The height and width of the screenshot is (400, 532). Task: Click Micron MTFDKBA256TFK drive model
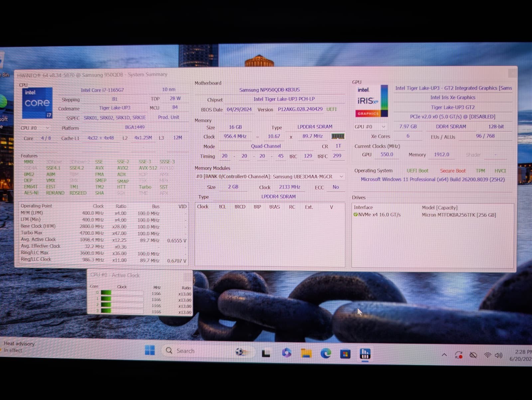(x=459, y=215)
